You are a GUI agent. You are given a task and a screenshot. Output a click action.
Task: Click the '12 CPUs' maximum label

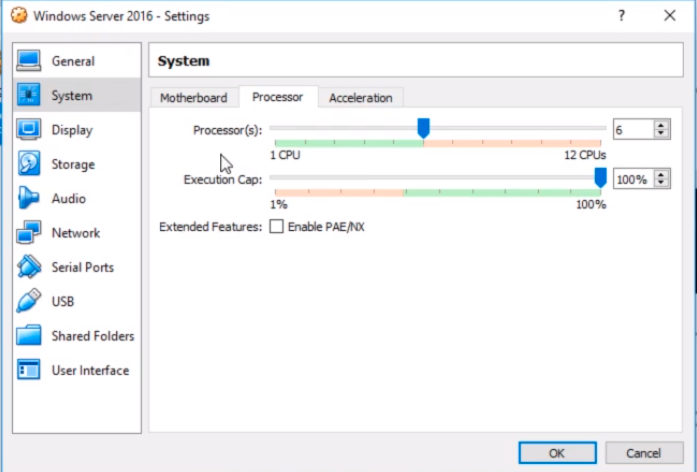pyautogui.click(x=585, y=155)
